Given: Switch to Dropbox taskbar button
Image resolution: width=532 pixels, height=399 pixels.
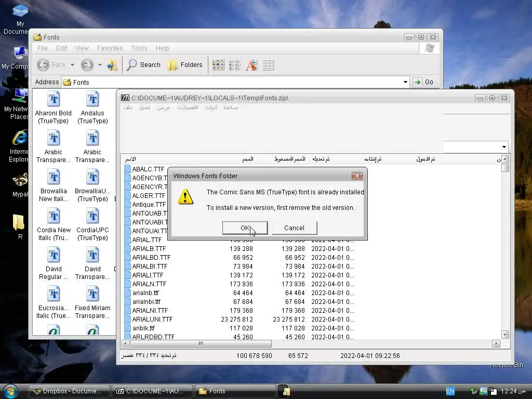Looking at the screenshot, I should [x=69, y=391].
